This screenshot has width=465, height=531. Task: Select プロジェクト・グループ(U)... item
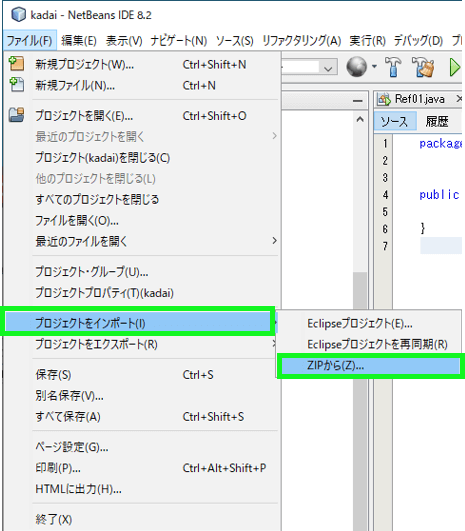(142, 272)
